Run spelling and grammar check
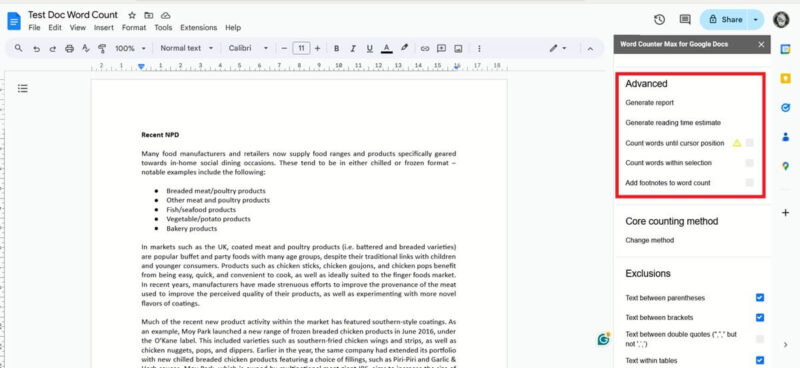 click(86, 48)
